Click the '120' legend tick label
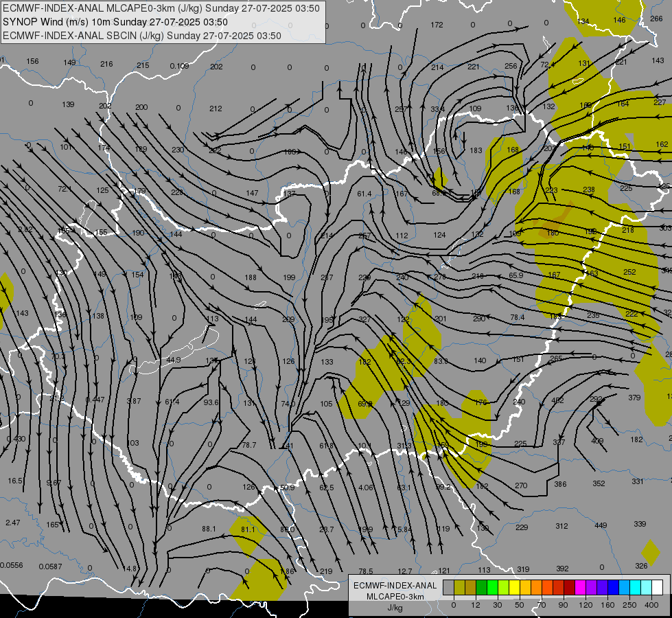Screen dimensions: 672x618 coord(586,605)
